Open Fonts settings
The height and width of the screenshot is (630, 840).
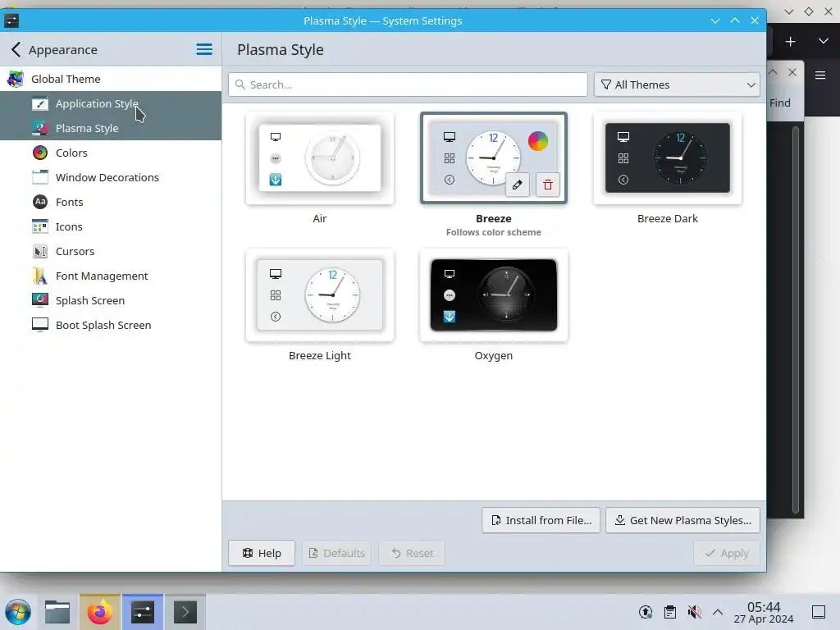pos(111,202)
